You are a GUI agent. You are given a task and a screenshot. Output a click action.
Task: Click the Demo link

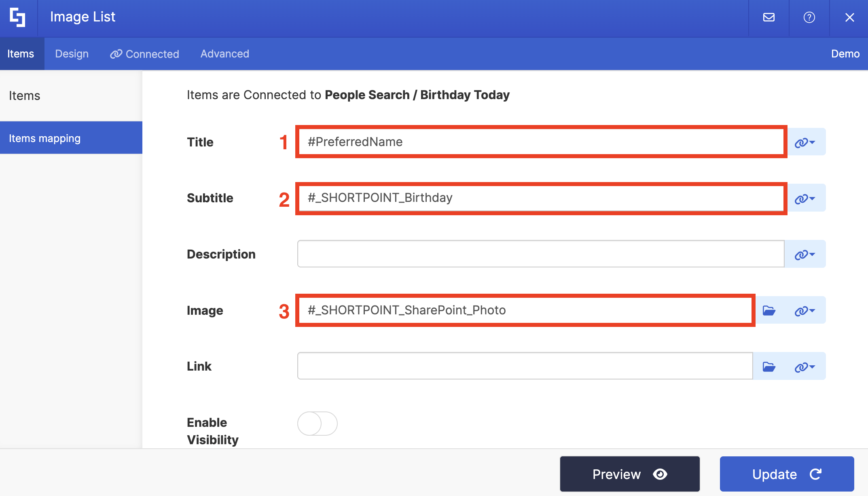[x=845, y=54]
